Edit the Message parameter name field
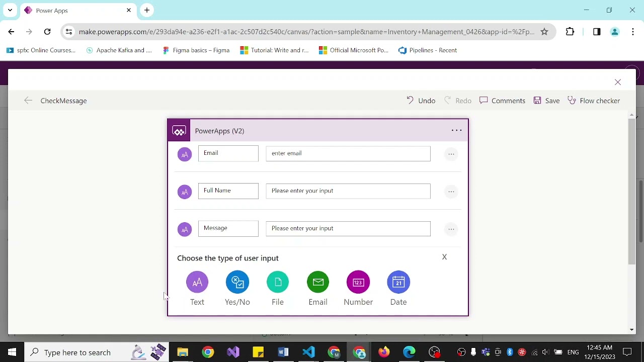The image size is (644, 362). [x=228, y=229]
